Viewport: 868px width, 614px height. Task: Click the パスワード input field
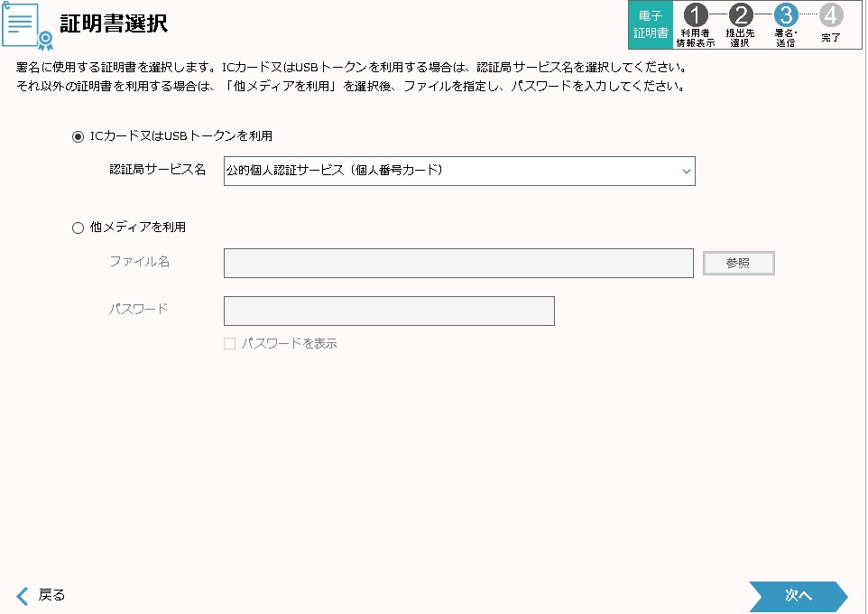pyautogui.click(x=389, y=311)
